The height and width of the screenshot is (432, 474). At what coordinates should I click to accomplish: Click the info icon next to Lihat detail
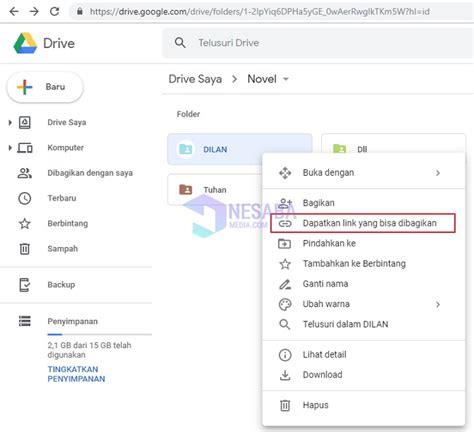(285, 355)
